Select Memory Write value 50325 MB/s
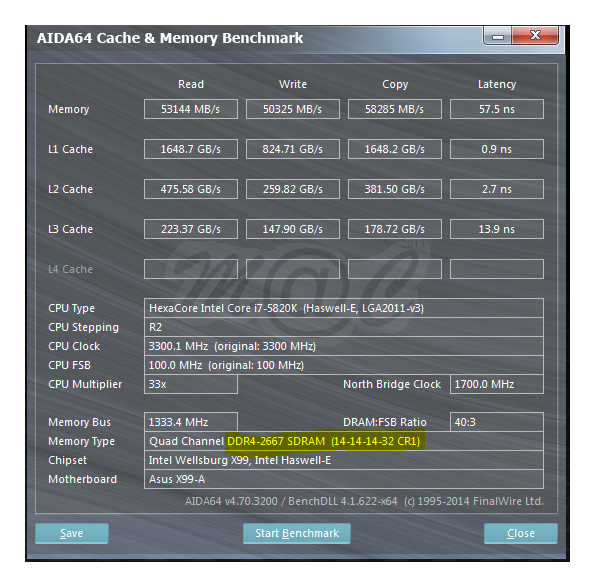The width and height of the screenshot is (595, 587). tap(293, 109)
